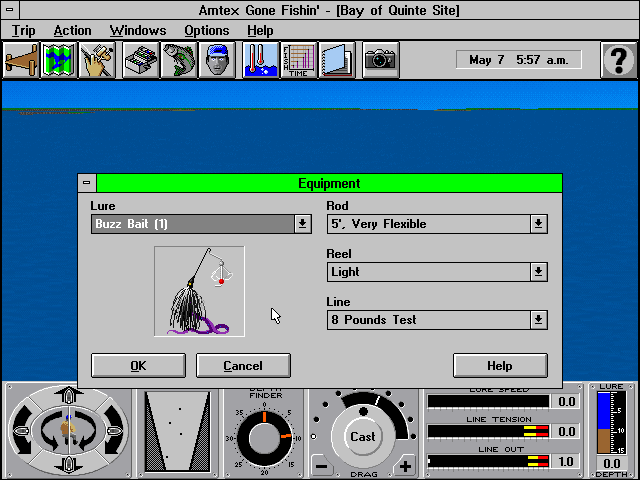Click the boat move right arrow
Image resolution: width=640 pixels, height=480 pixels.
pos(115,430)
